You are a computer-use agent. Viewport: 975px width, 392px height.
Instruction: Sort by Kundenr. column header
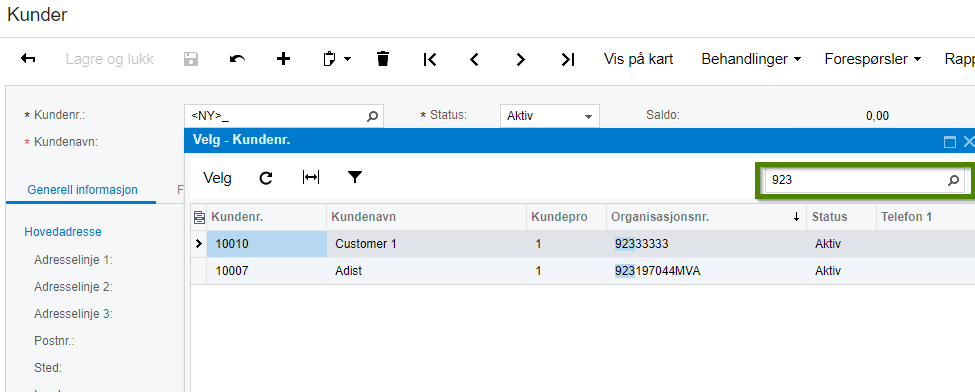pos(267,217)
